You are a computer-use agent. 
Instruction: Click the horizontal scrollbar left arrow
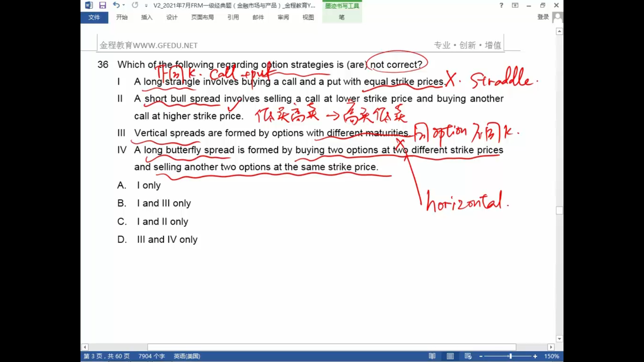coord(85,347)
